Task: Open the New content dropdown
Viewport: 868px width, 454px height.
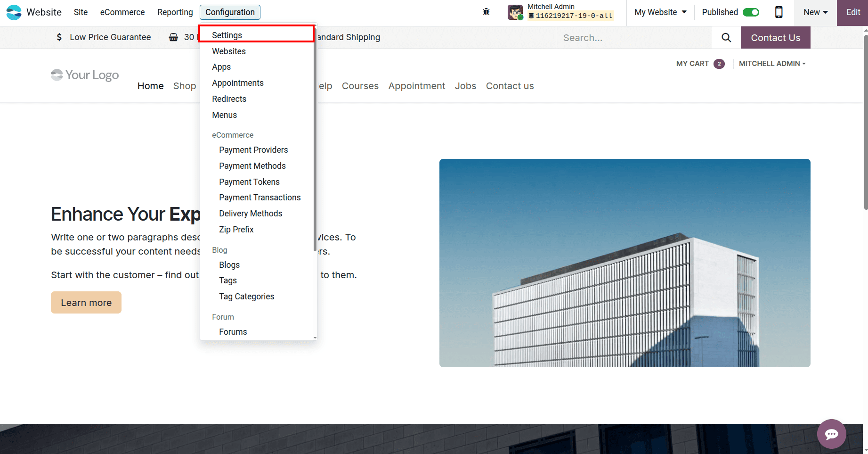Action: coord(816,12)
